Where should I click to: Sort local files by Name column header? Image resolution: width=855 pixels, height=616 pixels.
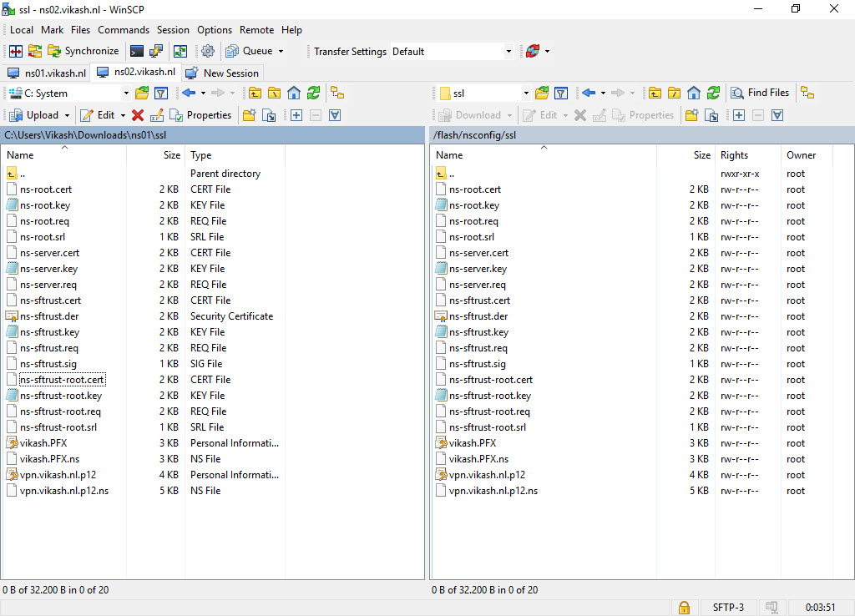pyautogui.click(x=64, y=154)
